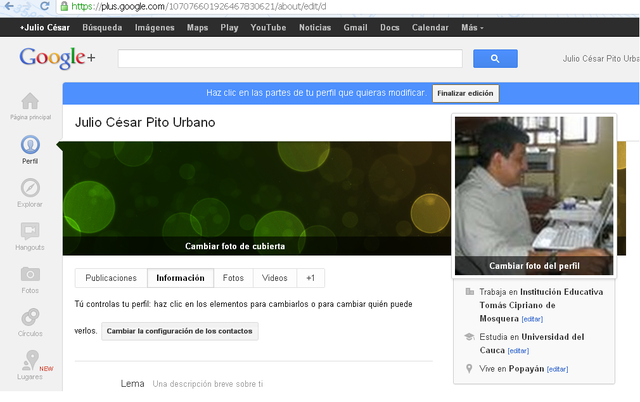The width and height of the screenshot is (640, 402).
Task: Click the NEW badge on Lugares
Action: (x=46, y=369)
